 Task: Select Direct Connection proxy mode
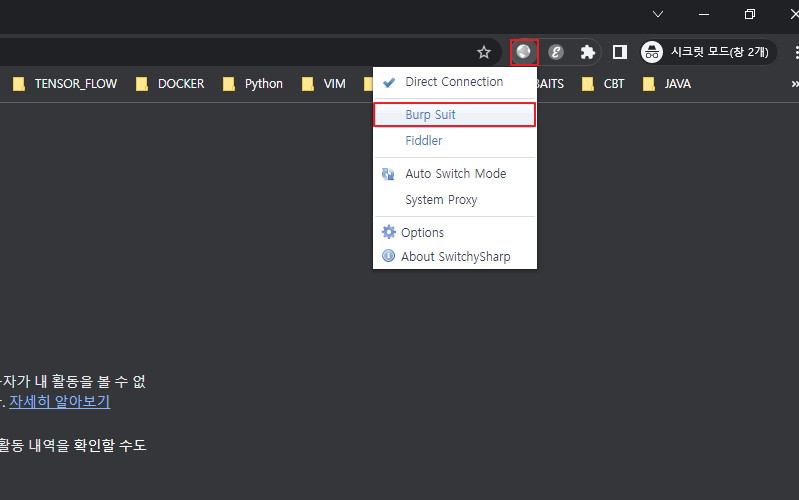(x=455, y=82)
